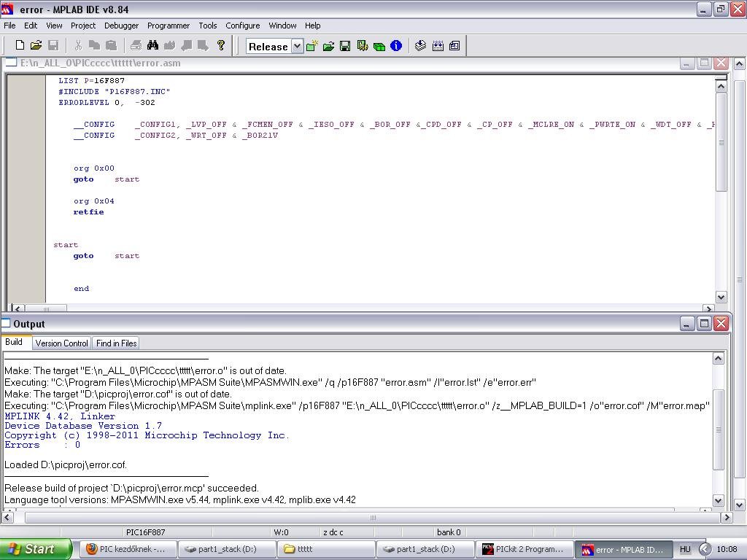Open the Tools menu

[x=208, y=26]
